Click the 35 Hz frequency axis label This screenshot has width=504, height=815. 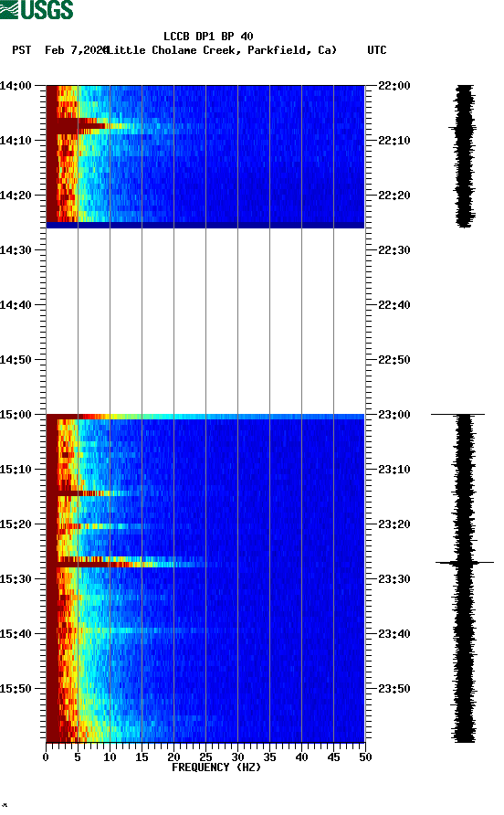point(269,757)
